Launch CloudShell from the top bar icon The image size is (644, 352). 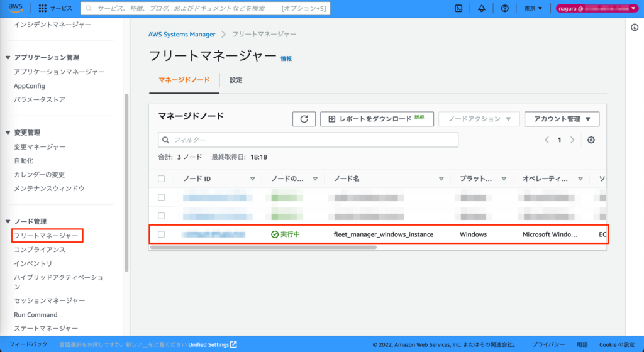pyautogui.click(x=458, y=8)
